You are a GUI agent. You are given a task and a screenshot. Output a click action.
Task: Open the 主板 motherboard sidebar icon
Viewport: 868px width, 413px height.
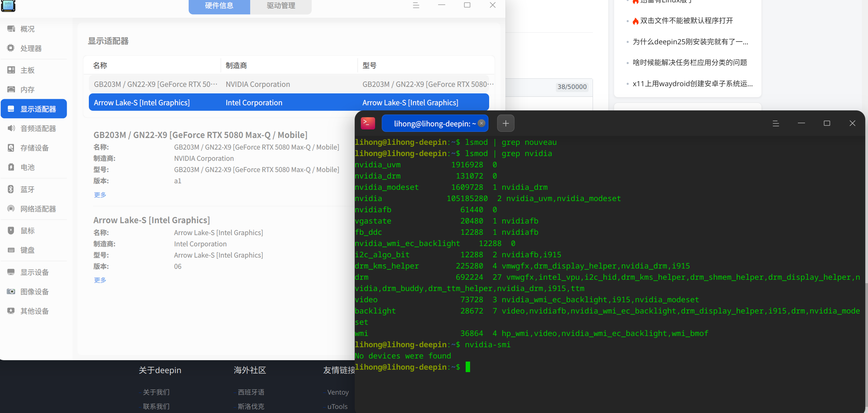click(11, 70)
